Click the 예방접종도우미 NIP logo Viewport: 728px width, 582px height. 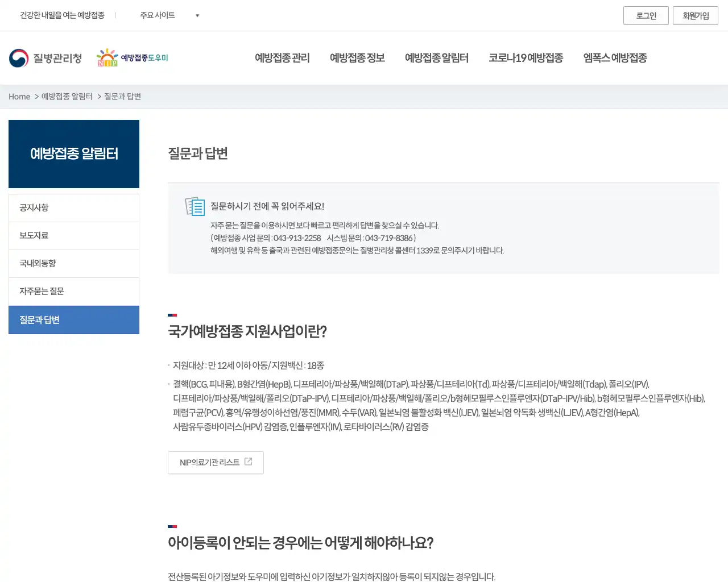click(133, 57)
